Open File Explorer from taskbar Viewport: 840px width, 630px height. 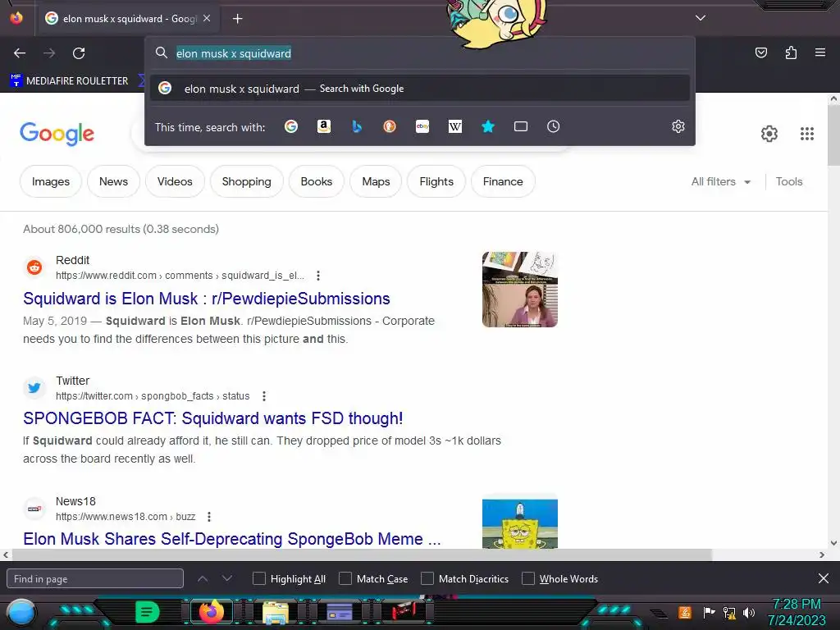(276, 613)
